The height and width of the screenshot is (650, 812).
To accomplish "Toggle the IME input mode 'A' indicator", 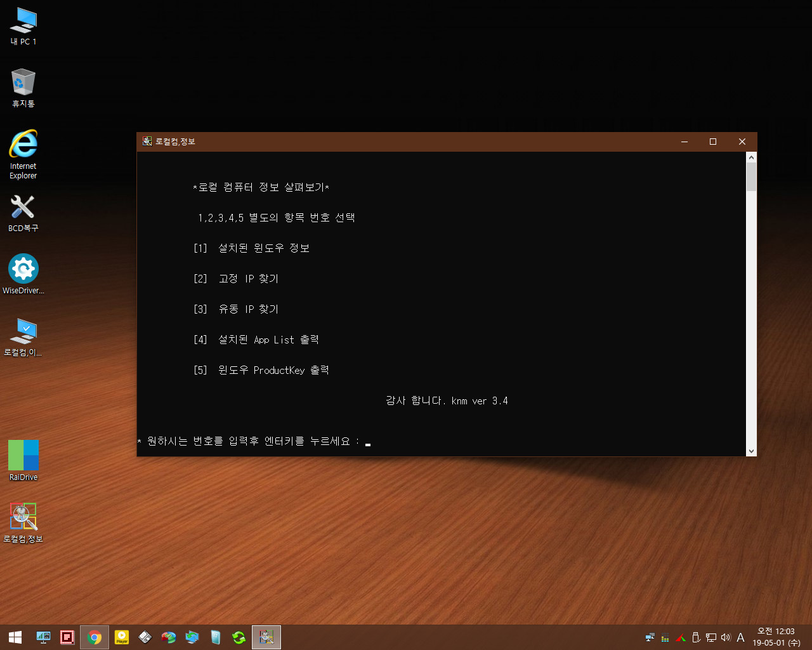I will click(740, 637).
